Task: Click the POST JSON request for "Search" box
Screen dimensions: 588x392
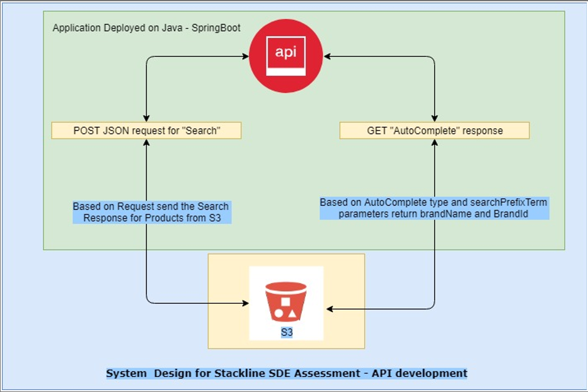Action: pyautogui.click(x=146, y=131)
